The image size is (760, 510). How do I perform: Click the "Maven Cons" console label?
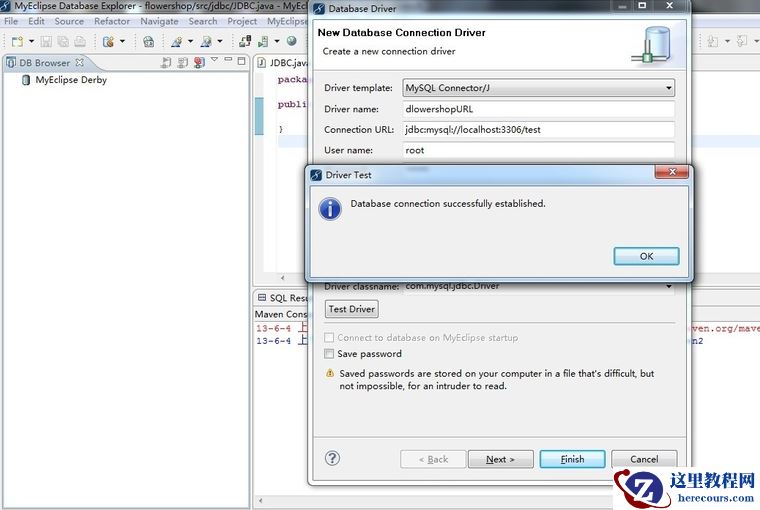[281, 314]
